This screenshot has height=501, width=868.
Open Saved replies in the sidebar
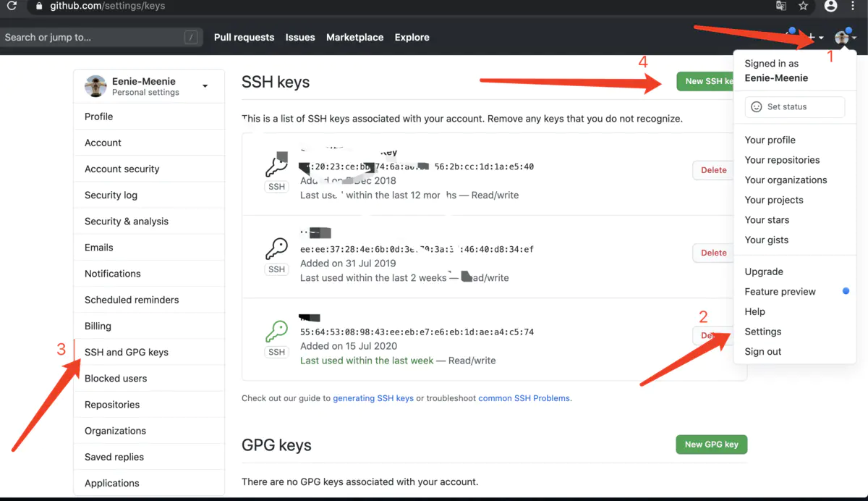pos(149,457)
